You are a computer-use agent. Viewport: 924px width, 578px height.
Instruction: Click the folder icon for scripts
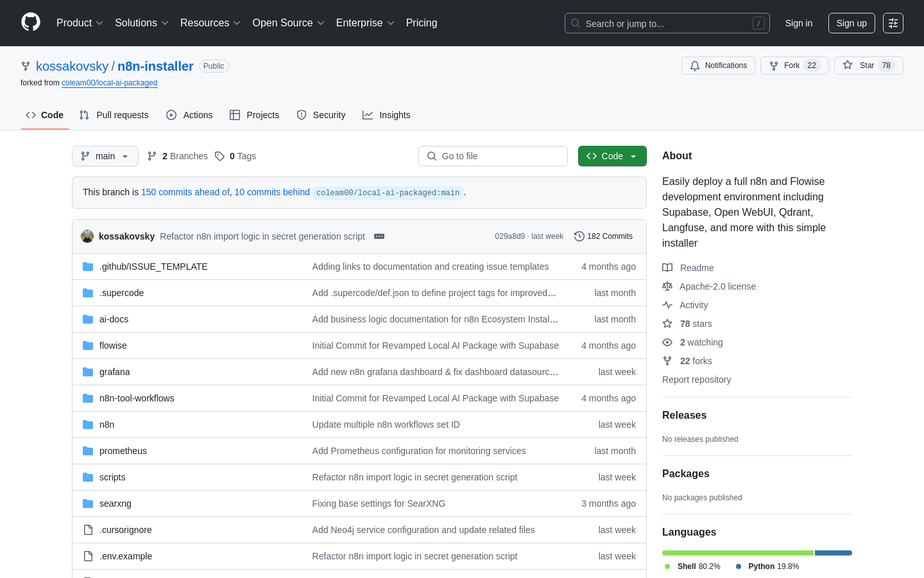[88, 477]
